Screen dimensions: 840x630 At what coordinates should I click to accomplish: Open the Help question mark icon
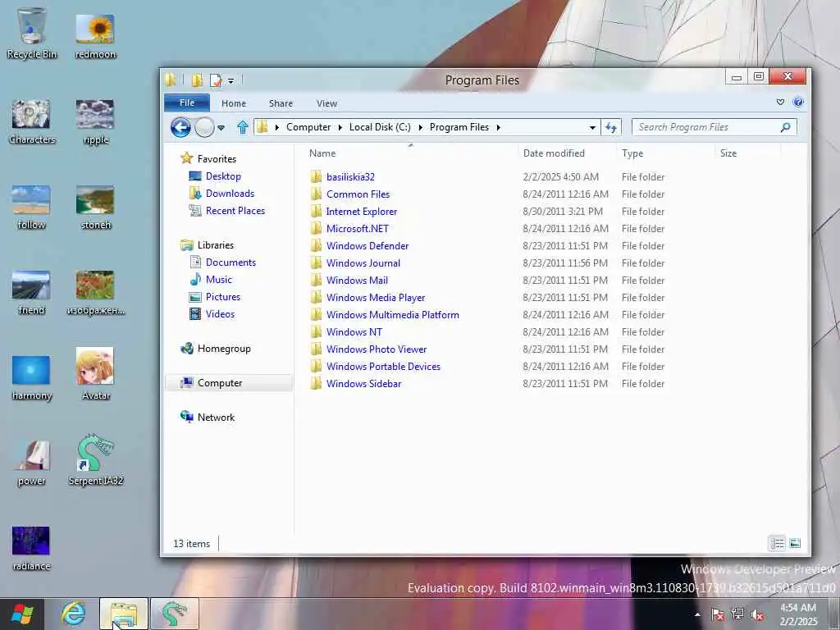click(797, 102)
